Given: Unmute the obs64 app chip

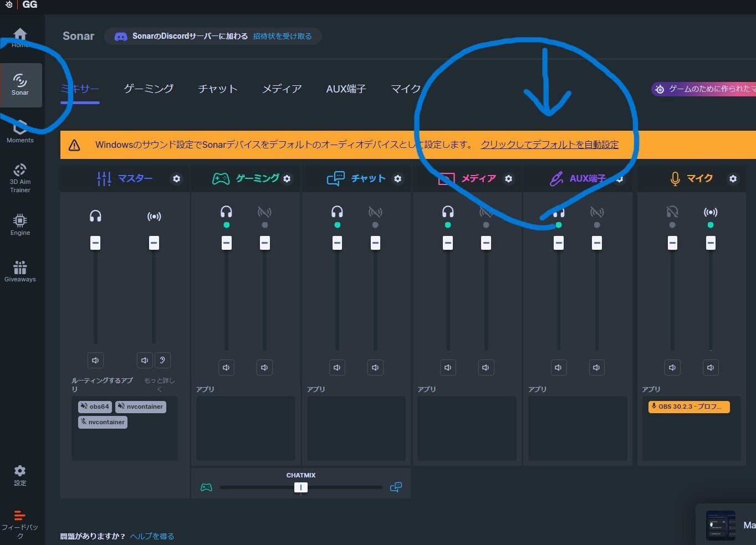Looking at the screenshot, I should [x=94, y=407].
